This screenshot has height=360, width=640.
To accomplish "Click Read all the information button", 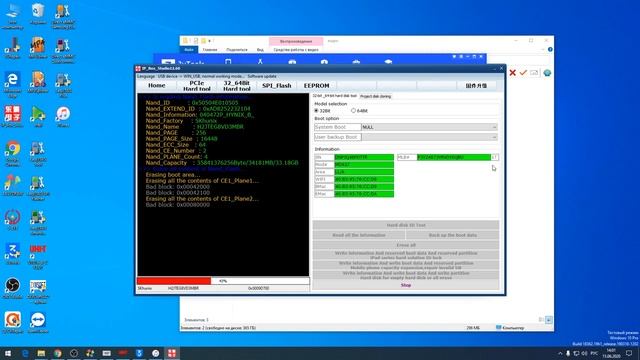I will [359, 235].
